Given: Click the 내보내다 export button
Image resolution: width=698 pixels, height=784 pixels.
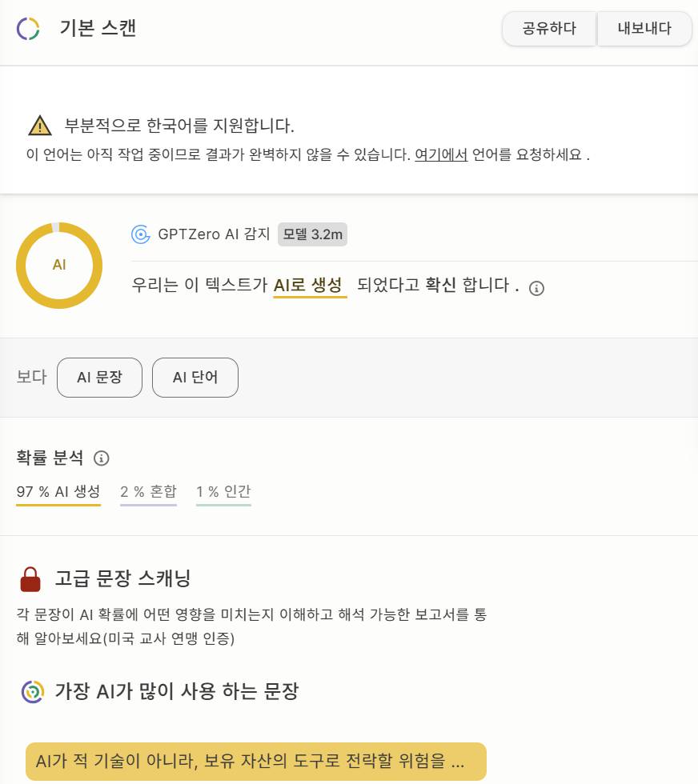Looking at the screenshot, I should point(645,28).
